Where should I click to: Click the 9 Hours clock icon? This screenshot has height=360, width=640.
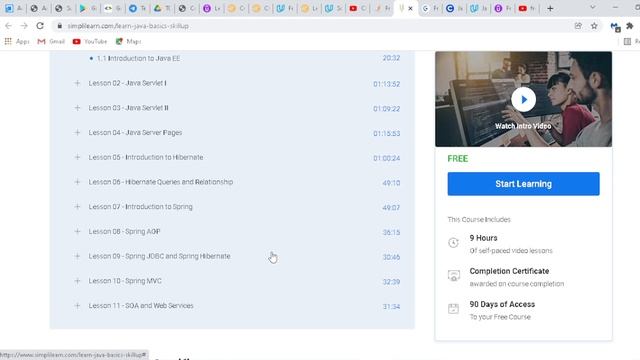click(453, 242)
